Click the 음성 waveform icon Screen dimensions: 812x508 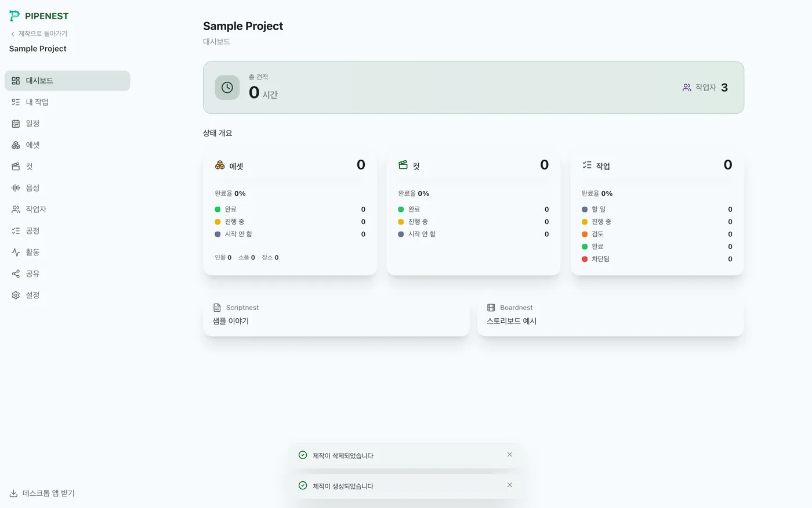tap(16, 188)
